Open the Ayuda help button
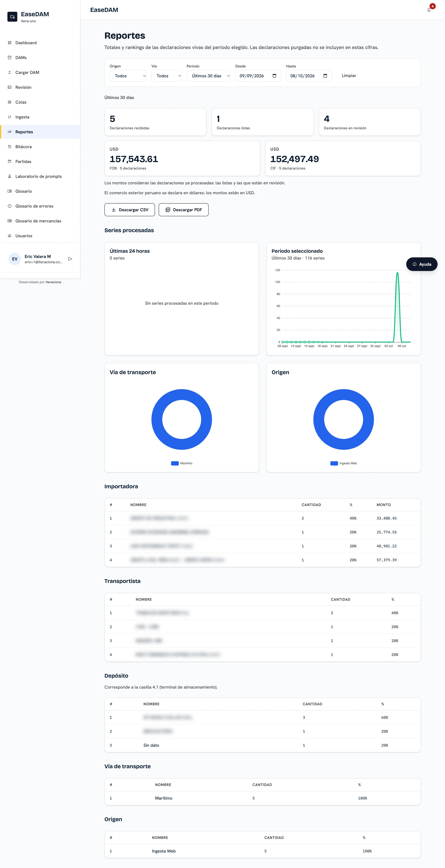Viewport: 445px width, 868px height. (422, 264)
